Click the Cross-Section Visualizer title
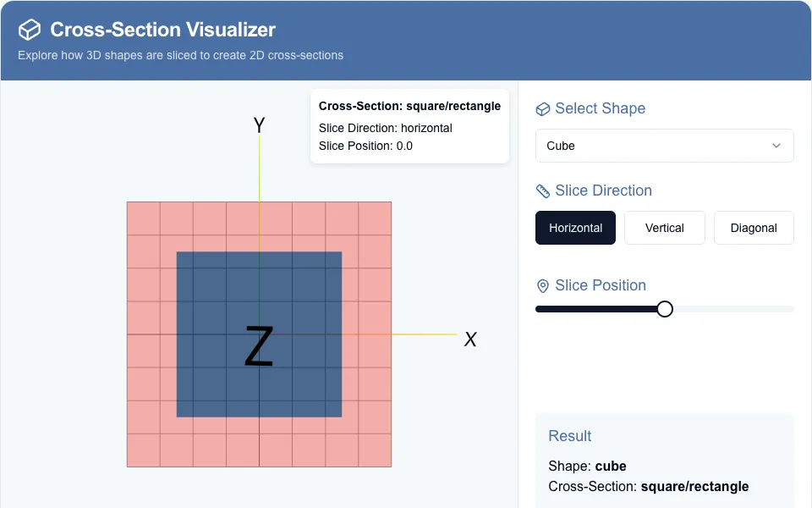Image resolution: width=812 pixels, height=508 pixels. click(x=162, y=30)
